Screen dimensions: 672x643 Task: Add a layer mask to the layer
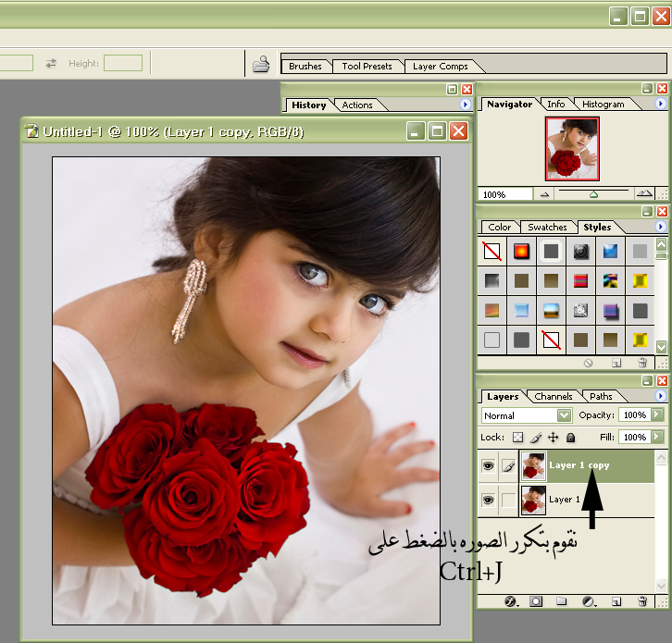point(535,601)
